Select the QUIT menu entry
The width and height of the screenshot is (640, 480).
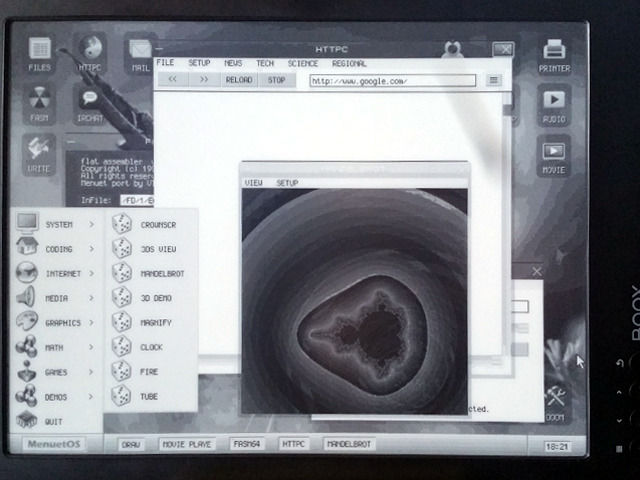click(53, 422)
